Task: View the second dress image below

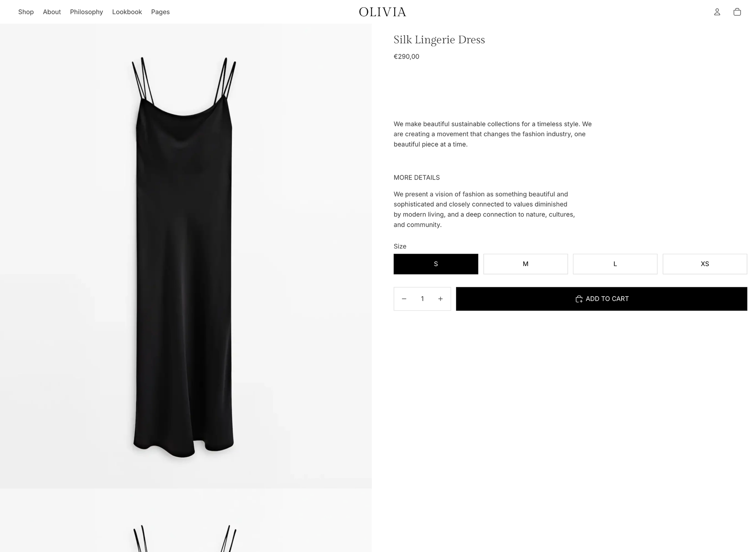Action: click(186, 520)
